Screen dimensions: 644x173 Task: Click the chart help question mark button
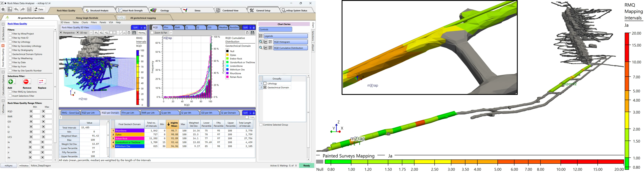(171, 33)
